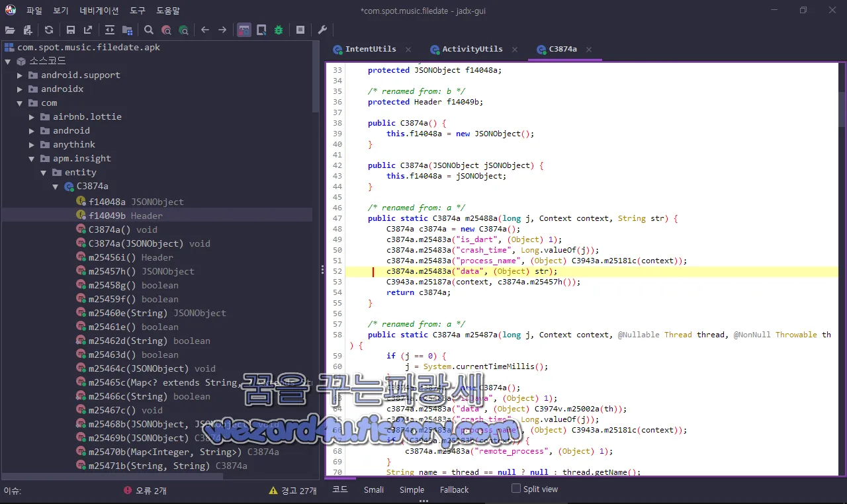Collapse the 소스코드 tree node

(8, 62)
